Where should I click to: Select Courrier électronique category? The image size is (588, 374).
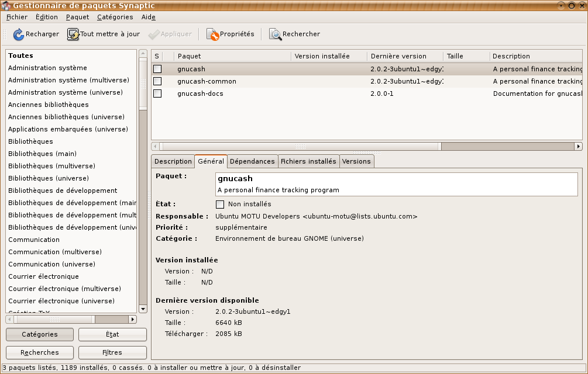71,276
